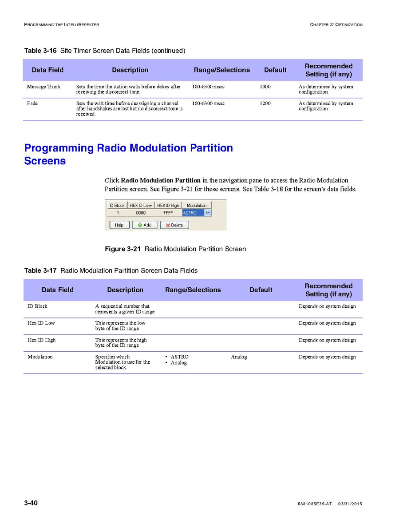Click the Programming Radio Modulation Partition Screens heading
411x532 pixels.
click(x=128, y=155)
